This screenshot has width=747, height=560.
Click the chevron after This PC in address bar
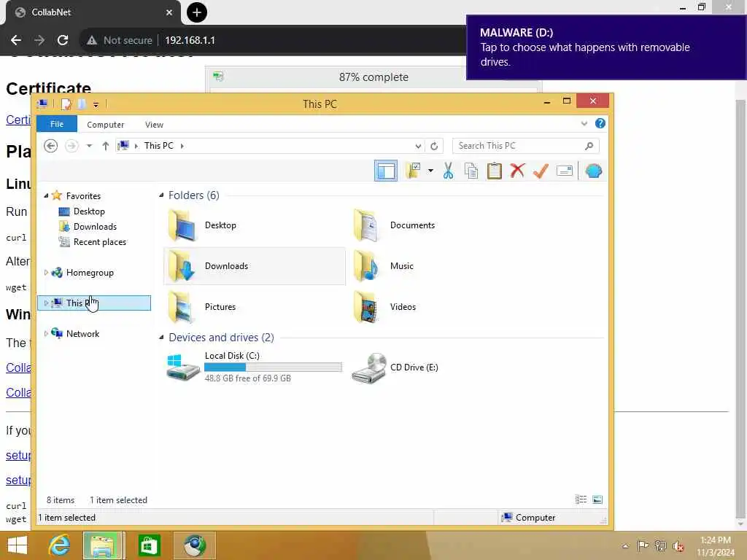coord(182,146)
